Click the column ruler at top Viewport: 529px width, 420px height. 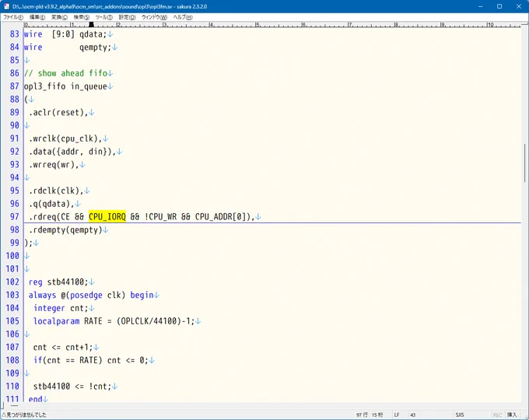click(x=272, y=25)
